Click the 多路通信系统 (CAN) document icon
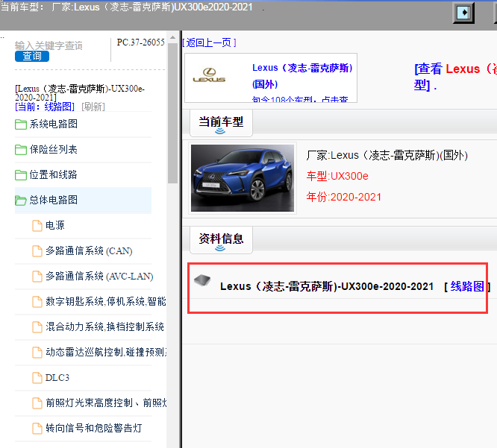Screen dimensions: 497x448 (37, 251)
